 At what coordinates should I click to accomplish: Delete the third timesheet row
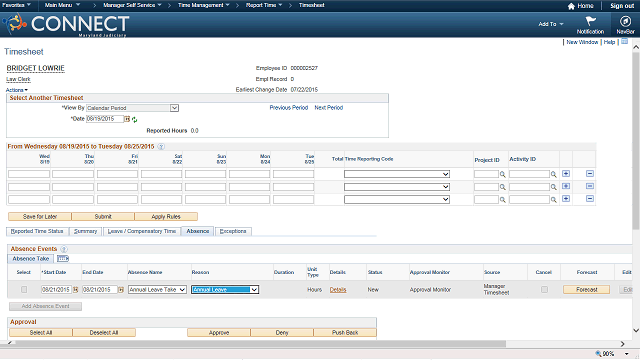tap(590, 199)
